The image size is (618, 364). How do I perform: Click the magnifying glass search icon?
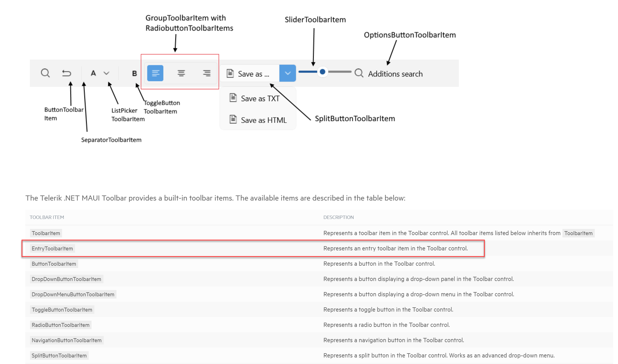pos(45,73)
